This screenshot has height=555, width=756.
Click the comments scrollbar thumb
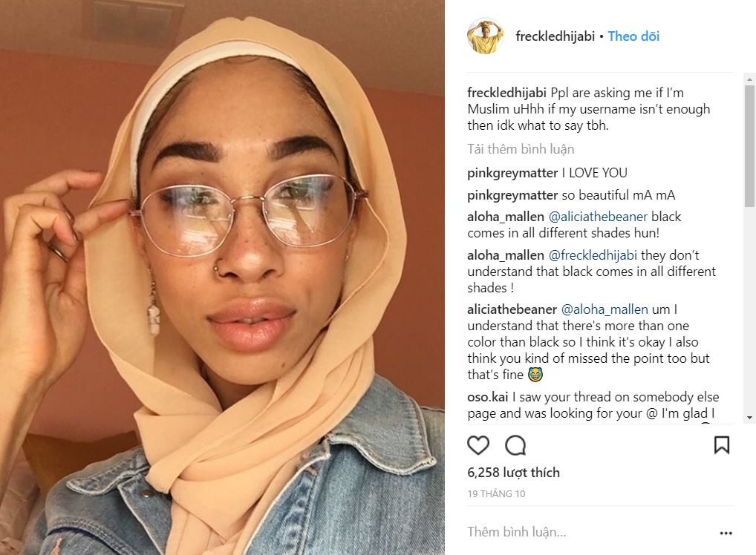[x=749, y=146]
